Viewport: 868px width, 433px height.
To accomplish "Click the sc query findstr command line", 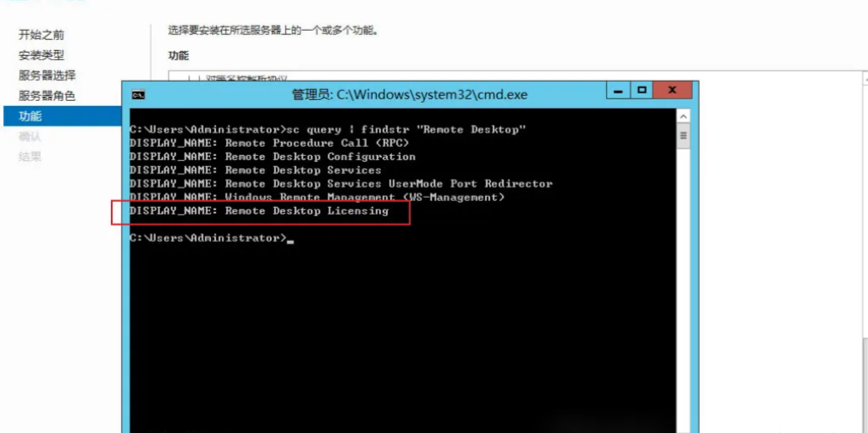I will pos(328,129).
